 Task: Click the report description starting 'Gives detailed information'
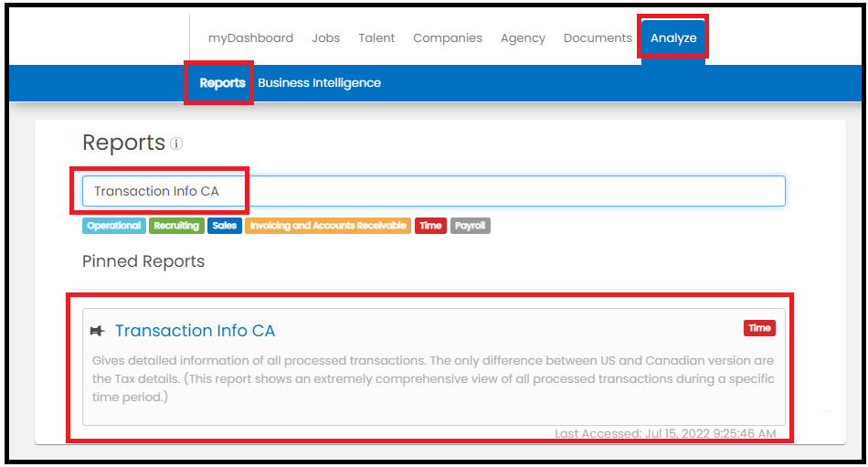(x=433, y=379)
